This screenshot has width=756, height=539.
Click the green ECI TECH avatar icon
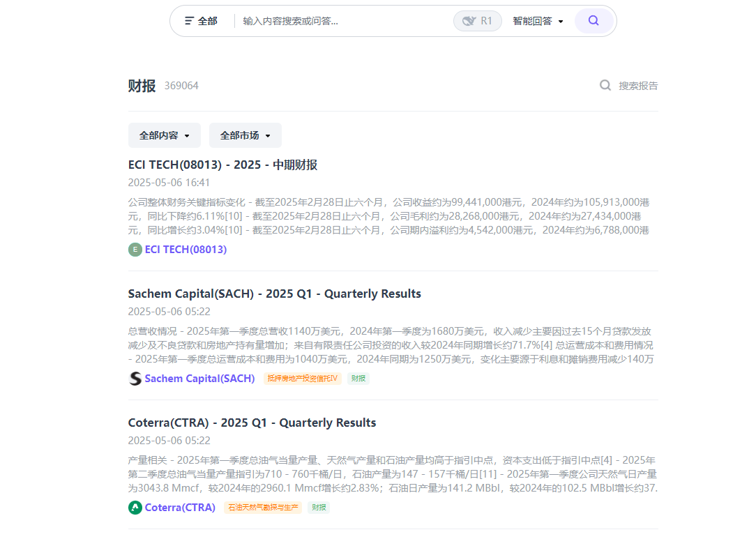pyautogui.click(x=135, y=250)
